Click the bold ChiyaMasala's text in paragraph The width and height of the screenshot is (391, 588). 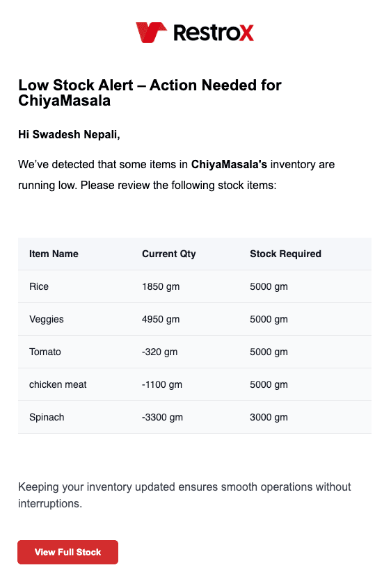click(x=229, y=164)
